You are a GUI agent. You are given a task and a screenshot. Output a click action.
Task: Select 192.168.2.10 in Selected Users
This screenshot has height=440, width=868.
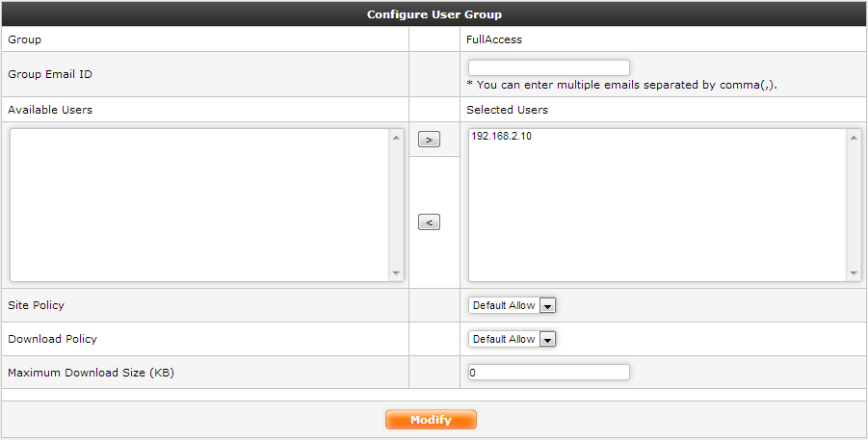coord(502,137)
